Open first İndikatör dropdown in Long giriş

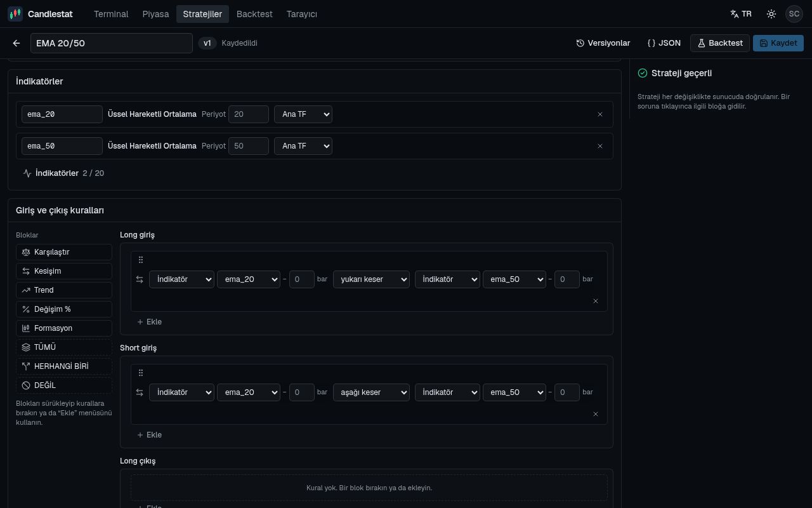[x=181, y=279]
